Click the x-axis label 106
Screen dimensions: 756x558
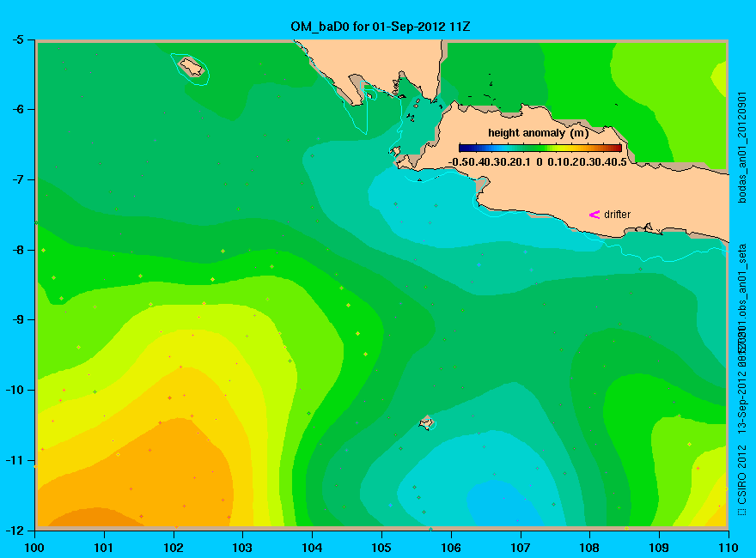451,548
